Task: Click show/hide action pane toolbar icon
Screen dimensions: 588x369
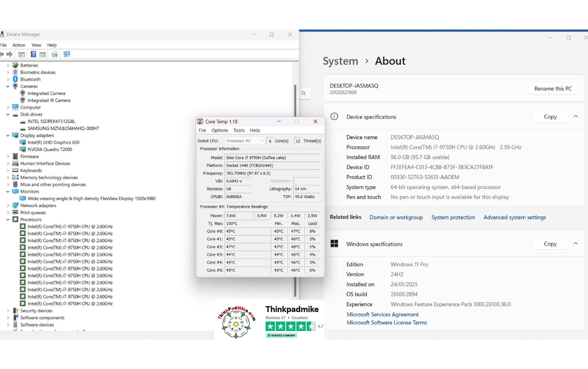Action: pos(43,54)
